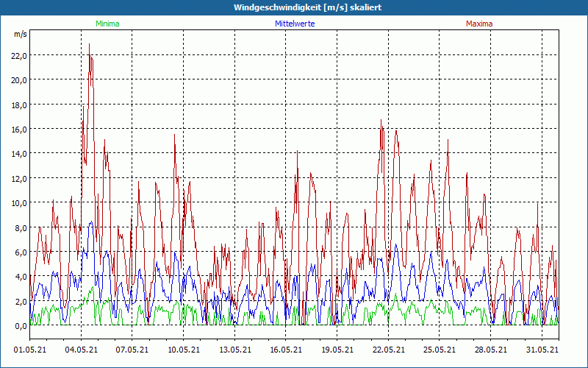
Task: Click the 'm/s' axis unit label
Action: (x=21, y=34)
